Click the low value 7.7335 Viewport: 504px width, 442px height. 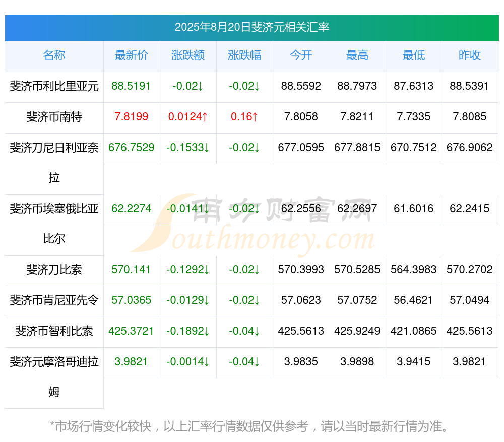pos(414,116)
